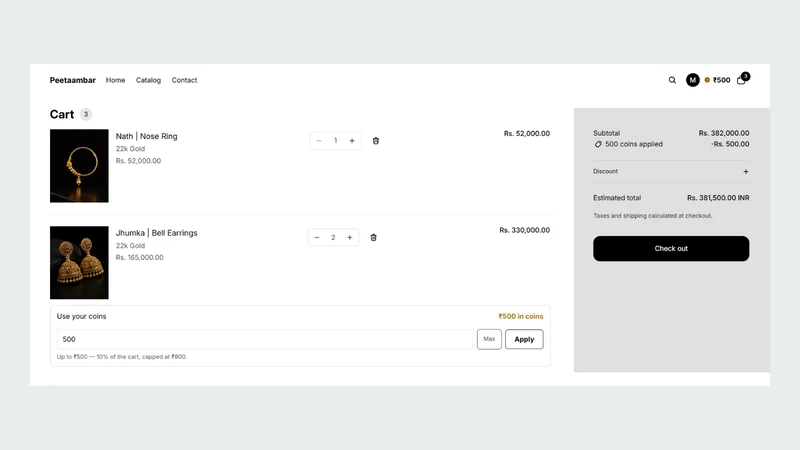Viewport: 800px width, 450px height.
Task: Open the Jhumka Bell Earrings product thumbnail
Action: [x=79, y=262]
